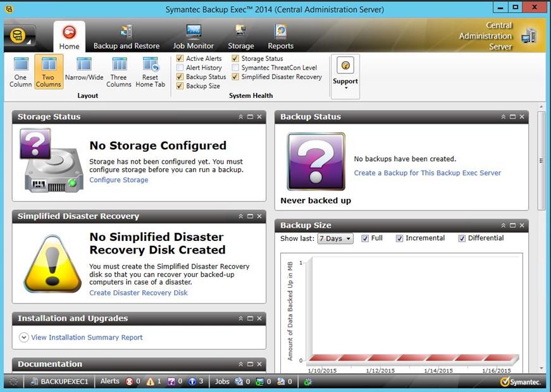Screen dimensions: 551x392
Task: Click the Configure Storage link
Action: 119,180
